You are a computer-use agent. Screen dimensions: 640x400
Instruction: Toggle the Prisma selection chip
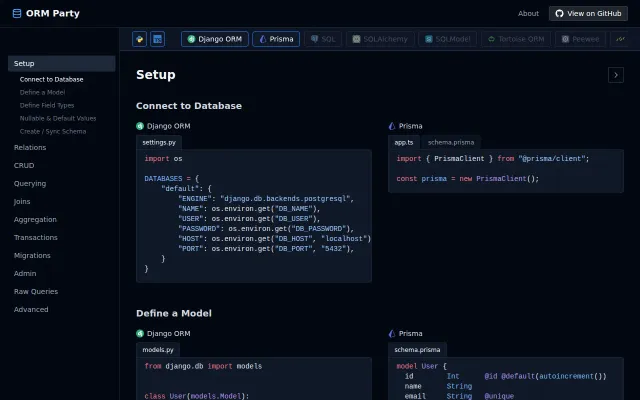coord(276,39)
